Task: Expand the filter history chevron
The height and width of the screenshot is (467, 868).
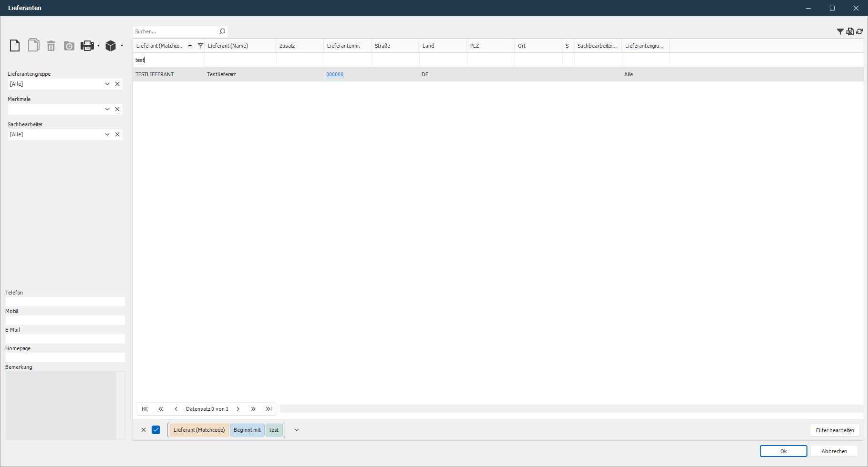Action: (297, 430)
